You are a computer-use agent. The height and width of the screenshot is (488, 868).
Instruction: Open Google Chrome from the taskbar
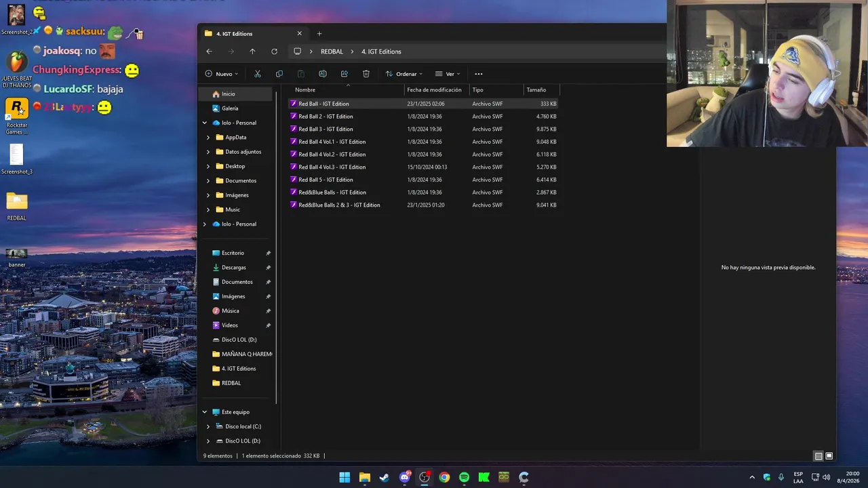click(x=444, y=477)
